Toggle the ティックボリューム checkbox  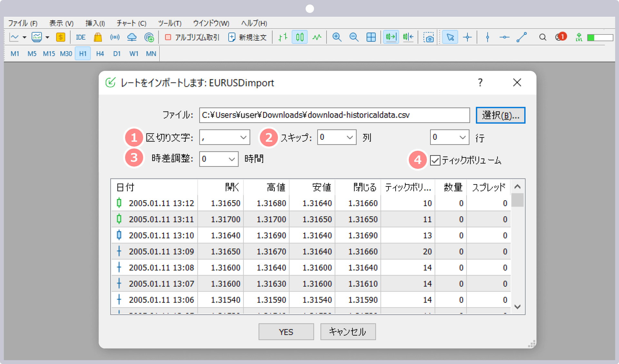pos(435,160)
